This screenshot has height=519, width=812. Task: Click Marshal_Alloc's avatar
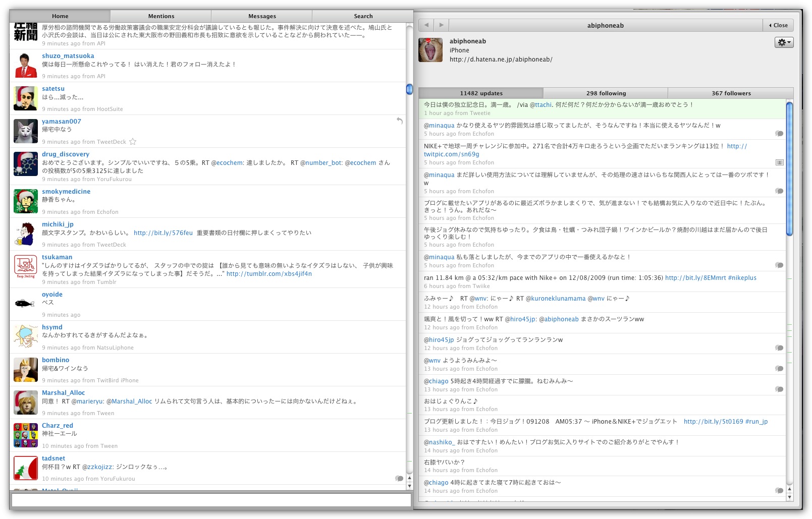26,402
